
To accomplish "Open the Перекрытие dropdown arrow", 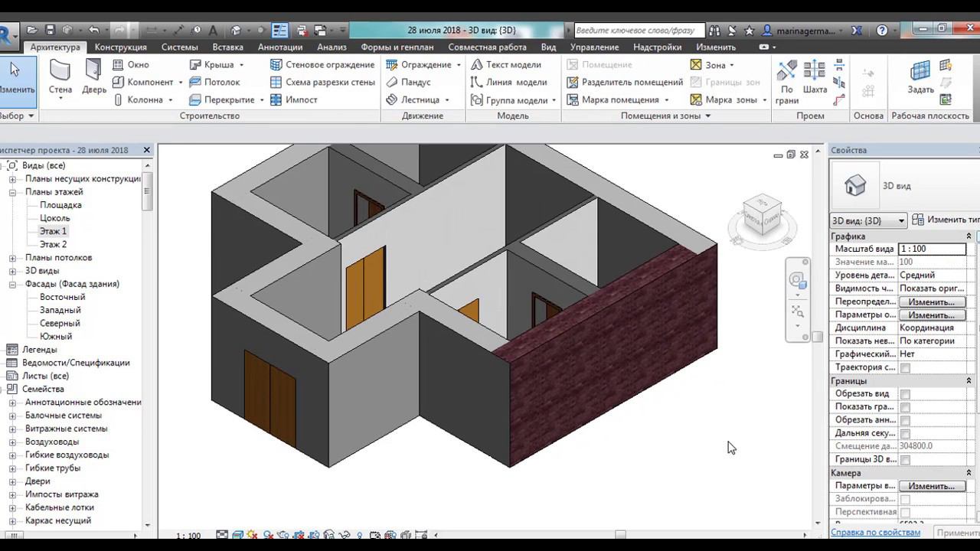I will (262, 100).
